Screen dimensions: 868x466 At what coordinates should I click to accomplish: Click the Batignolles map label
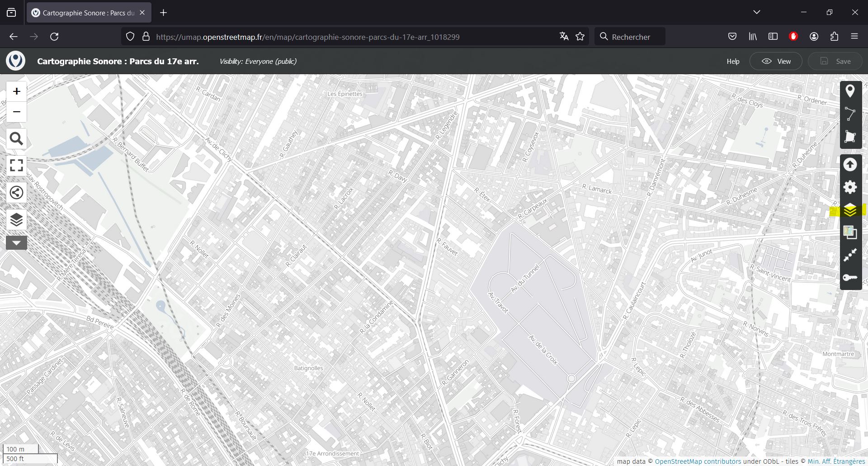click(309, 368)
